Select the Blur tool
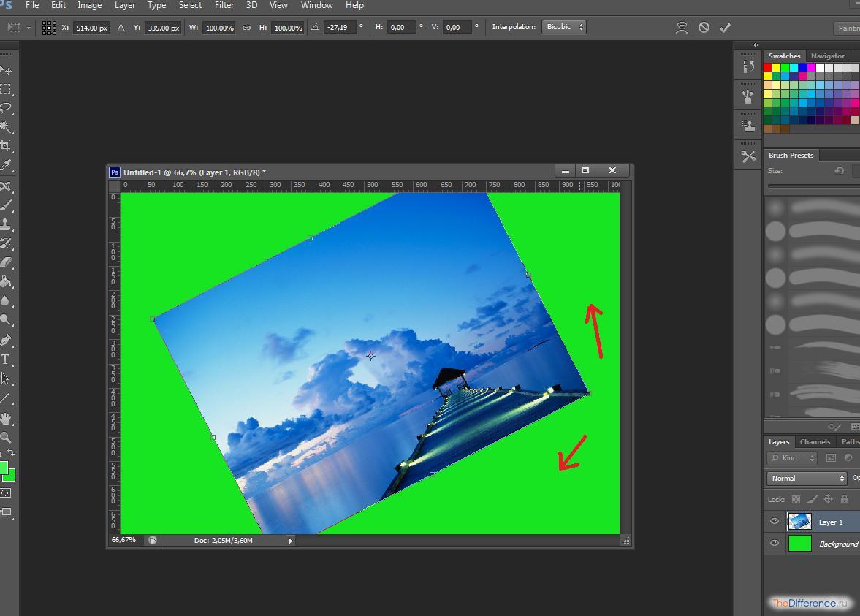Screen dimensions: 860x616 (x=6, y=300)
